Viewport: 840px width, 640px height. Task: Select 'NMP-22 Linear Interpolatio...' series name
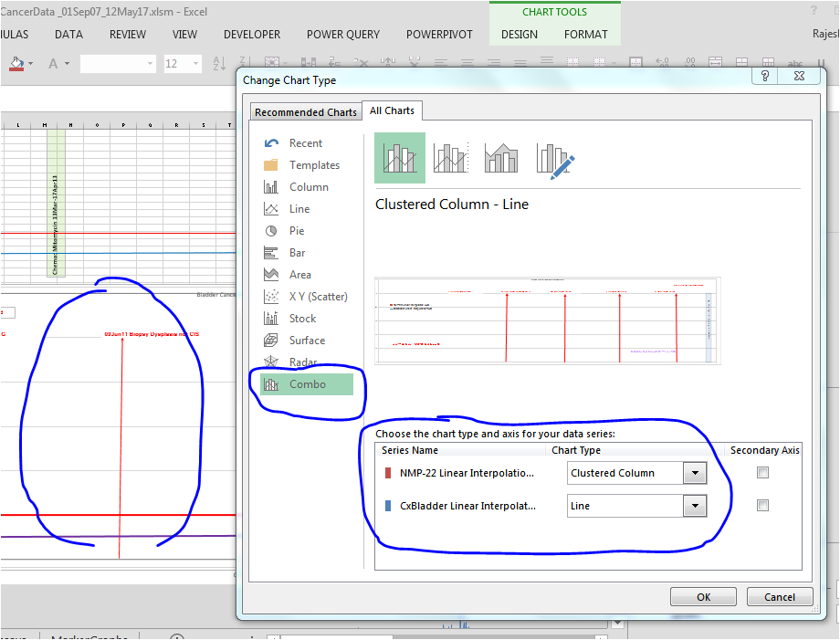(x=467, y=473)
